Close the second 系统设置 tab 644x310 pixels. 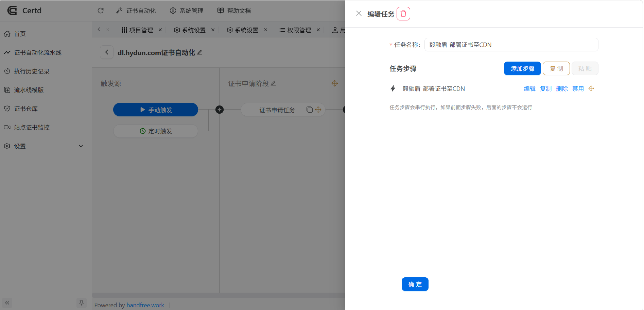265,30
